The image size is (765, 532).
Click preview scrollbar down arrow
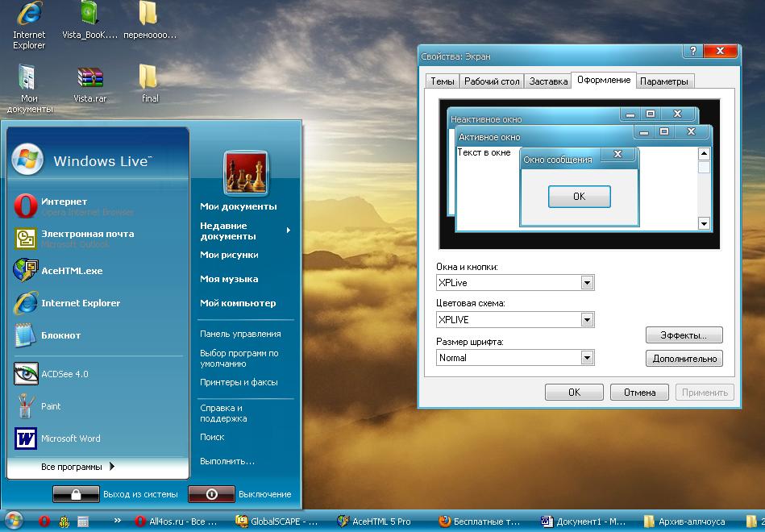(704, 224)
